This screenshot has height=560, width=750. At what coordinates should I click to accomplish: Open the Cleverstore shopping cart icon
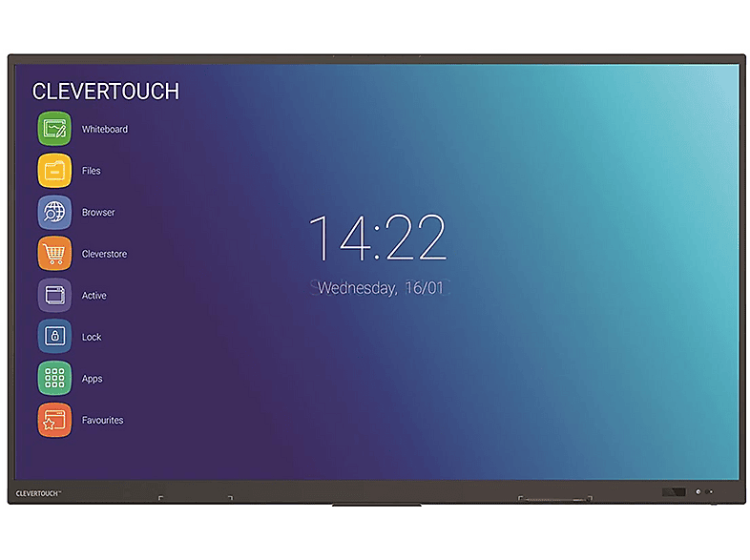pyautogui.click(x=54, y=254)
